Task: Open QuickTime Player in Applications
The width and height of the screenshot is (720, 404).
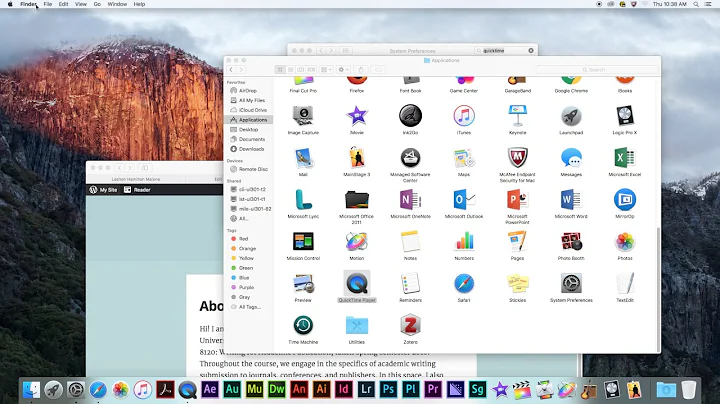Action: coord(357,283)
